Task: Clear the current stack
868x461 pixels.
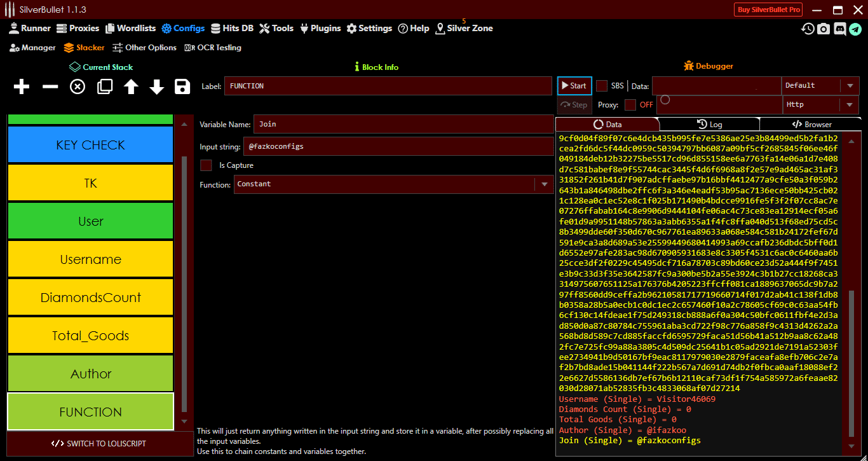Action: [x=77, y=87]
